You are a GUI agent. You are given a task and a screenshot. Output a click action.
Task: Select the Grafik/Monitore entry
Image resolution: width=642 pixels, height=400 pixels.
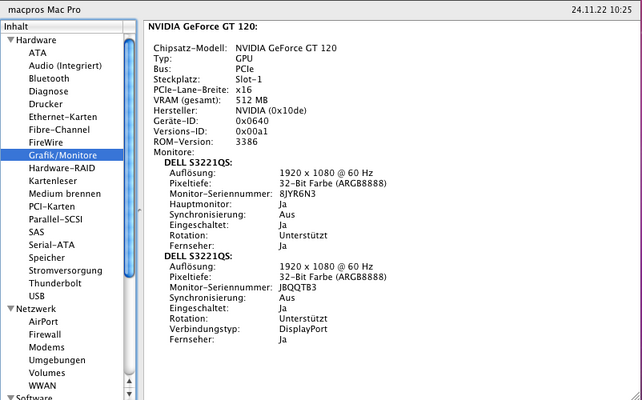(62, 155)
